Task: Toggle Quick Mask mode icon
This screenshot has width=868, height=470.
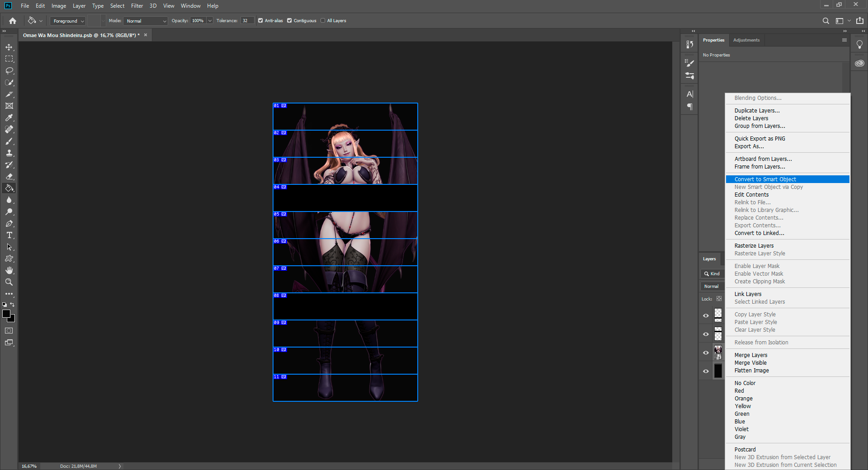Action: click(9, 331)
